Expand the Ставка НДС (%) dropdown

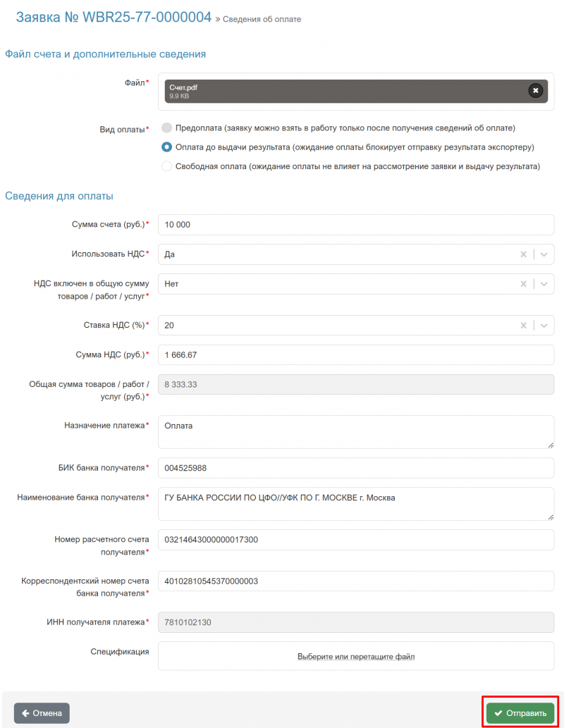tap(544, 326)
